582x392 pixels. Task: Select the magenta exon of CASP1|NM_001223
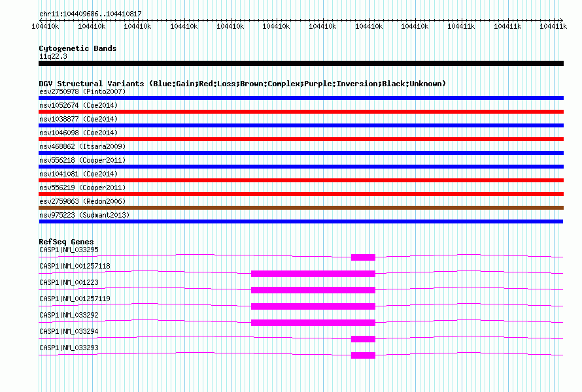click(313, 290)
